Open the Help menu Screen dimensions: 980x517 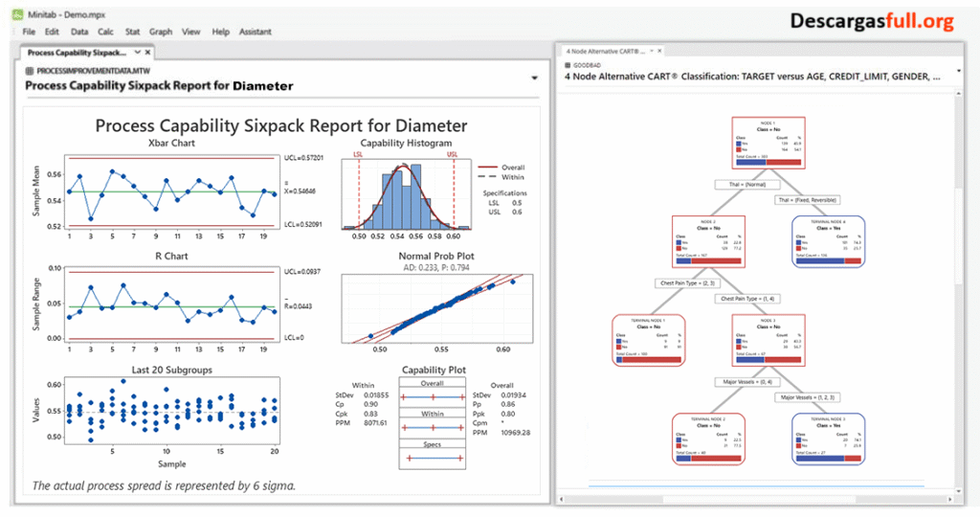(x=221, y=32)
